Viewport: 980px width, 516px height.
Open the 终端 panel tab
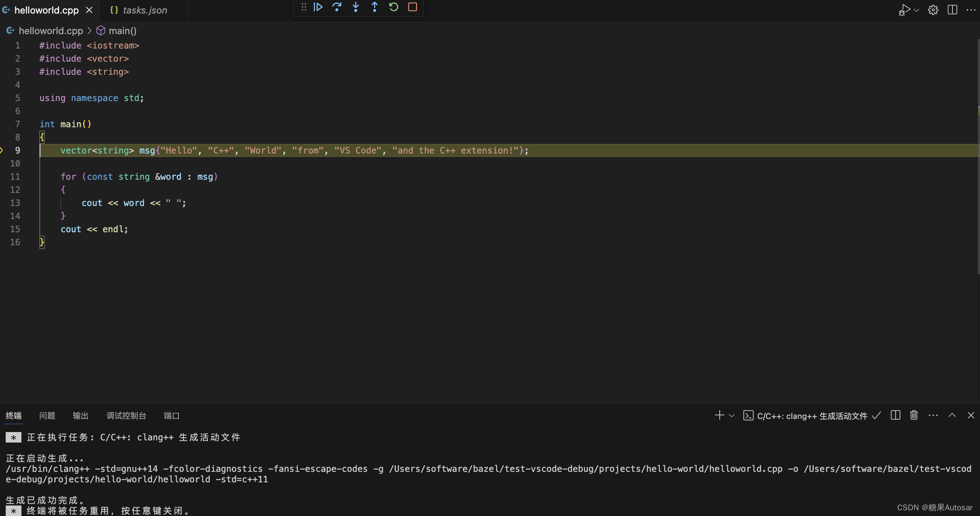click(14, 415)
